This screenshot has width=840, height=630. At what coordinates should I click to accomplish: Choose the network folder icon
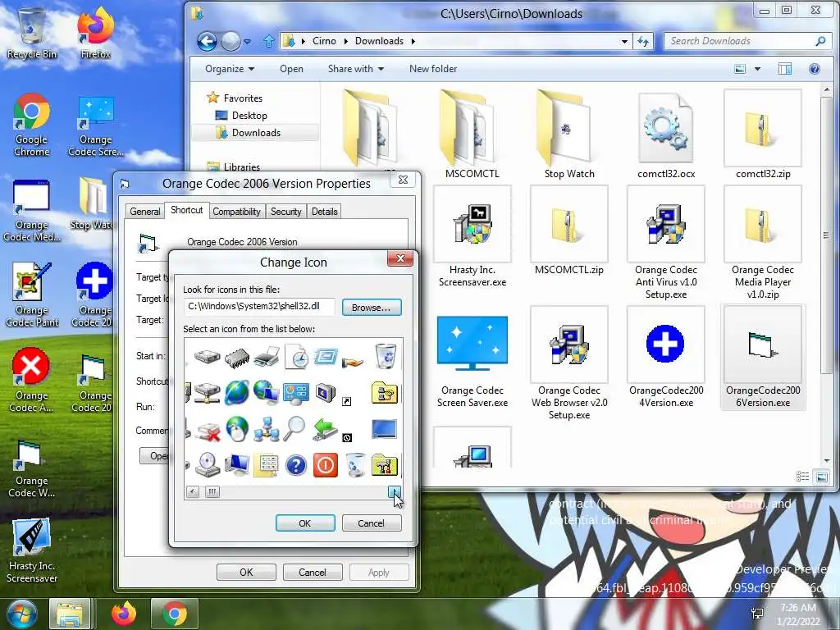pos(385,393)
